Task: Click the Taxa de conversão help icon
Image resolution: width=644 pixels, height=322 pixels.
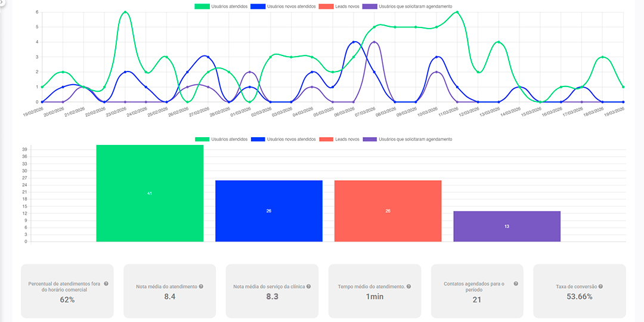Action: 600,287
